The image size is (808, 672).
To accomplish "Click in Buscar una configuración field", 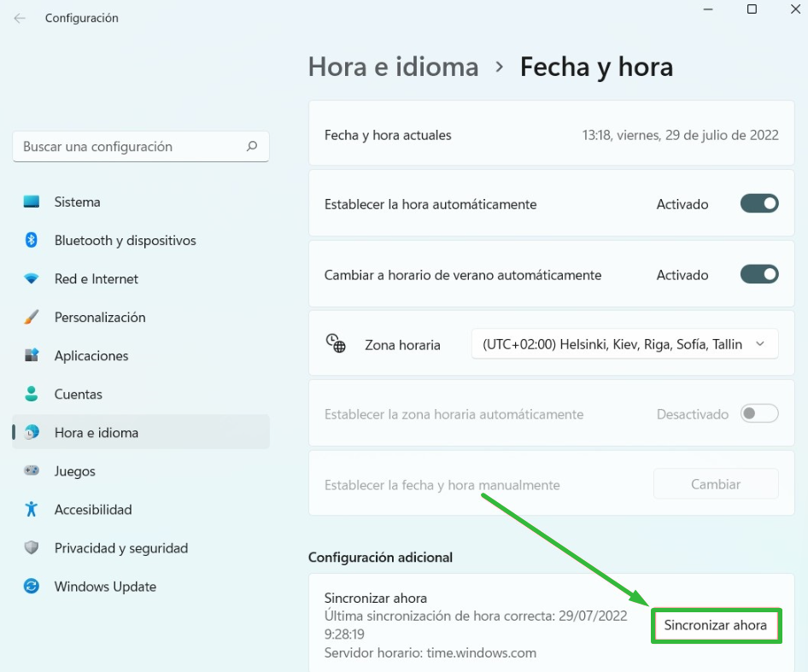I will tap(141, 146).
